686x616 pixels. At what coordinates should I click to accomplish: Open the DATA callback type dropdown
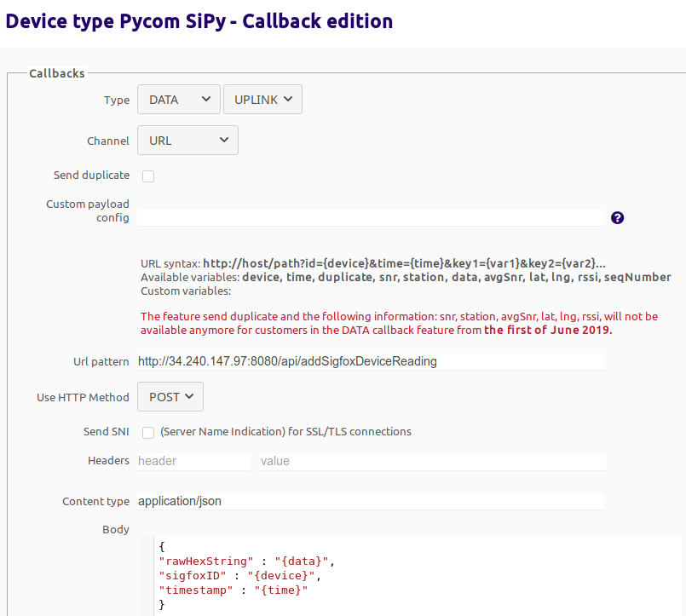click(178, 100)
